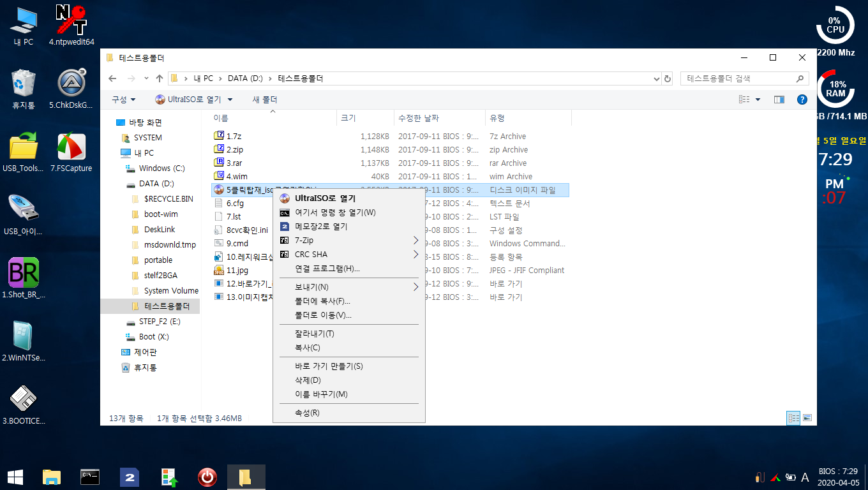Choose 잘라내기(T) in the context menu
Screen dimensions: 868x490
[348, 334]
